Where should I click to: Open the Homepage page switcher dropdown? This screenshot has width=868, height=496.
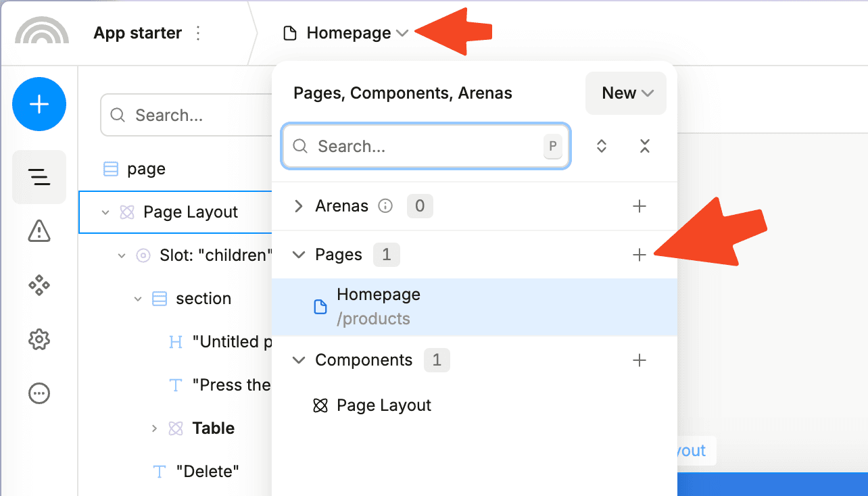[346, 33]
